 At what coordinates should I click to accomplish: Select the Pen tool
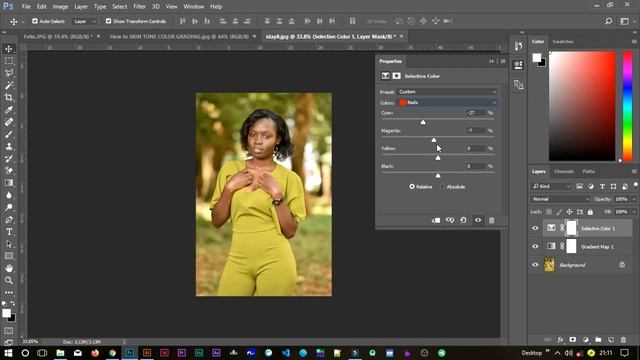pyautogui.click(x=9, y=220)
